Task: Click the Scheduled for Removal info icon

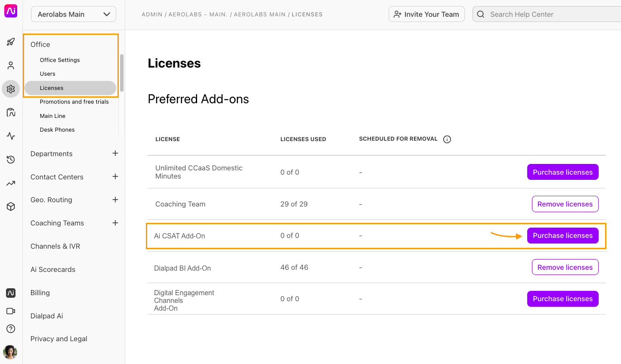Action: (447, 139)
